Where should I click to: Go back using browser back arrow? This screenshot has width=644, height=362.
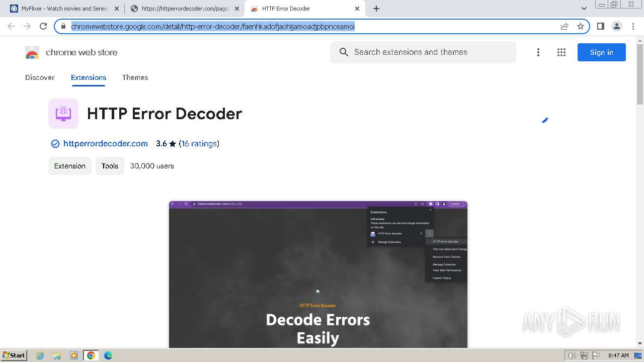(11, 26)
